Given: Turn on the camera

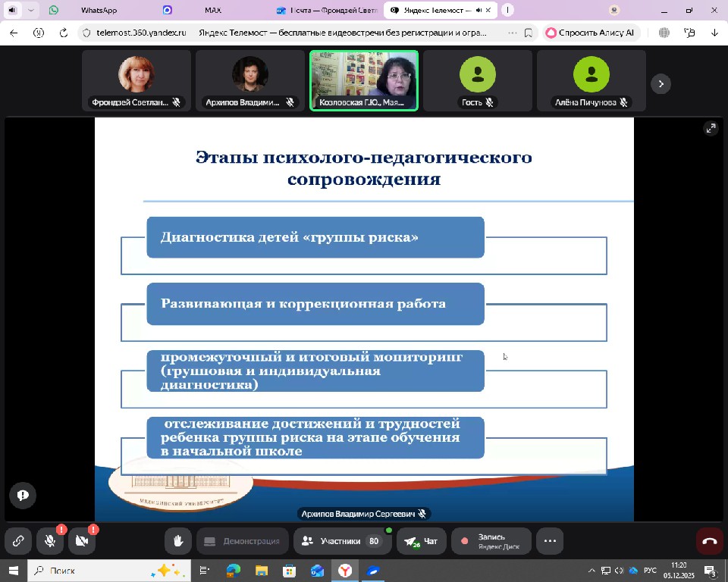Looking at the screenshot, I should 82,541.
